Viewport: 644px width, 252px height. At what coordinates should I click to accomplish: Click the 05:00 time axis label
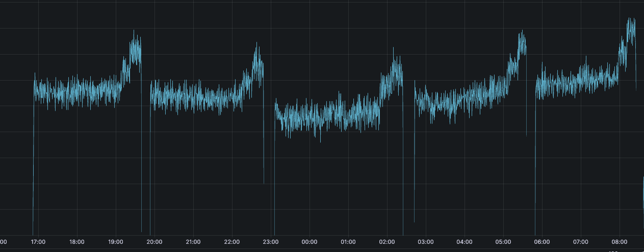point(503,242)
